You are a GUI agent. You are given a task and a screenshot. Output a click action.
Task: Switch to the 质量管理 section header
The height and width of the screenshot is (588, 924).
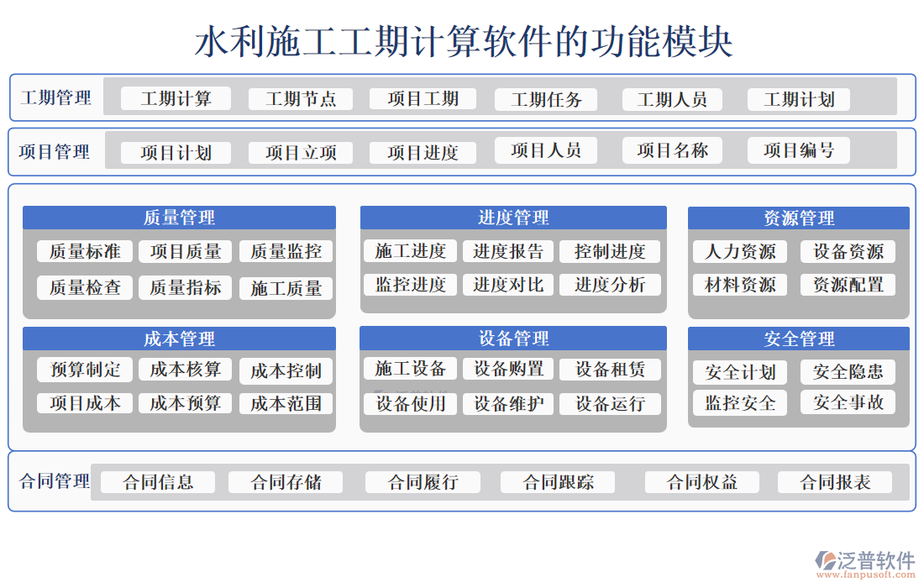[179, 217]
